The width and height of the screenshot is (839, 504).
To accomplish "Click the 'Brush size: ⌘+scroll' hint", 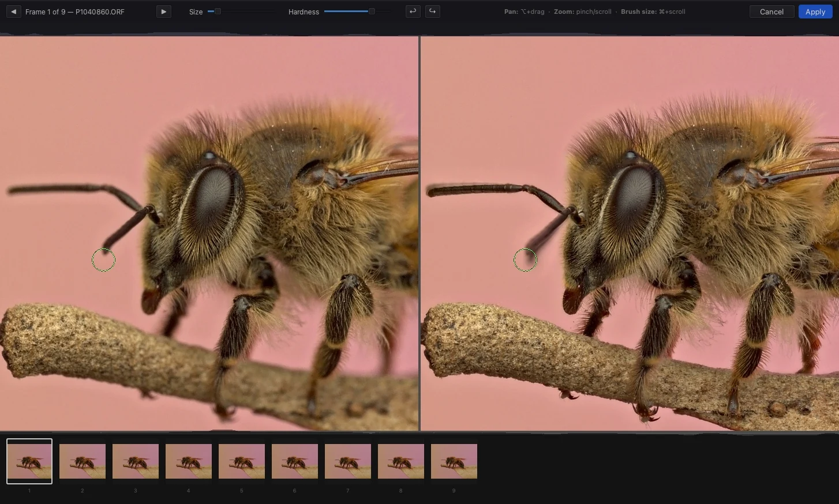I will point(653,12).
